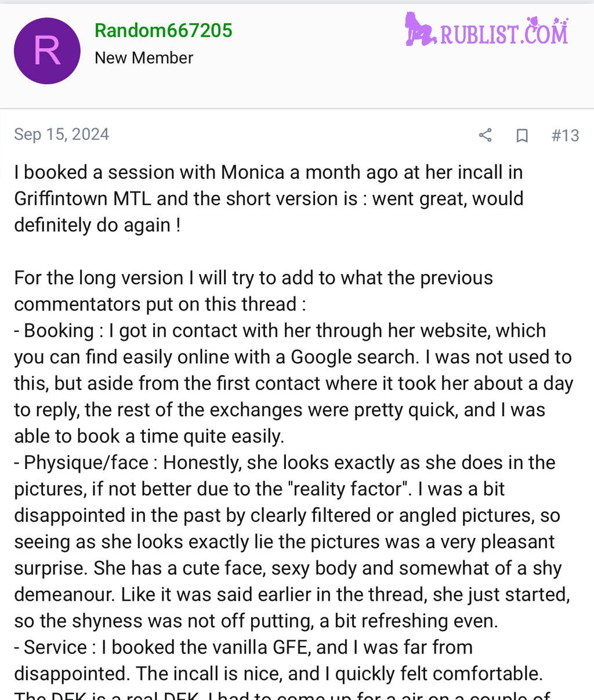Open the purple R avatar profile
This screenshot has width=594, height=700.
(x=47, y=51)
